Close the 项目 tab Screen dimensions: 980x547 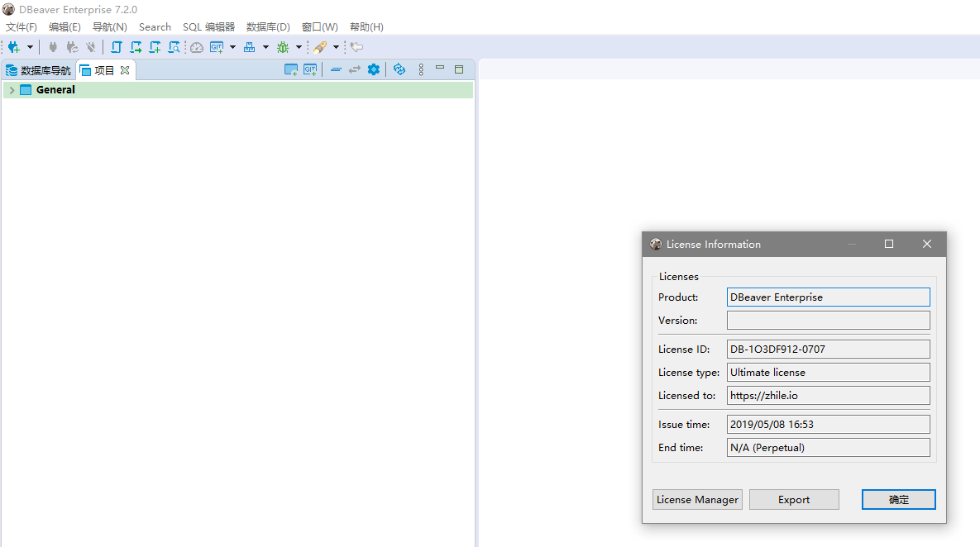point(125,70)
